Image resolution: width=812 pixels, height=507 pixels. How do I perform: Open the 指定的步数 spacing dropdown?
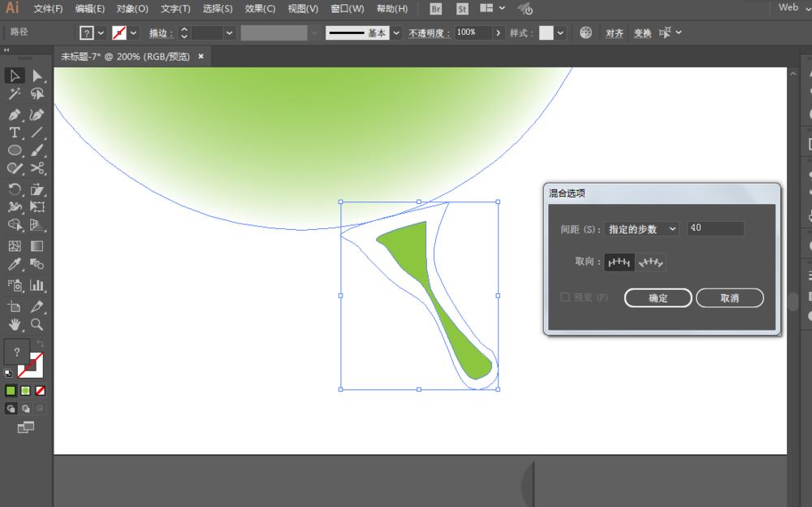tap(641, 228)
